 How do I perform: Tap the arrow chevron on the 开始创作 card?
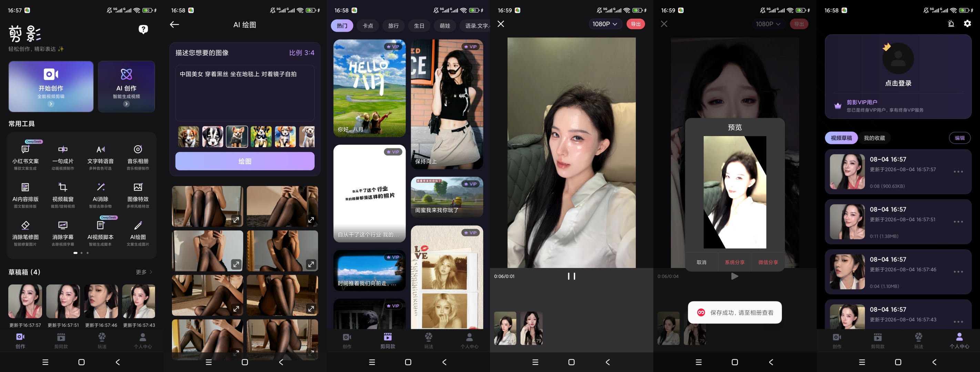coord(51,104)
